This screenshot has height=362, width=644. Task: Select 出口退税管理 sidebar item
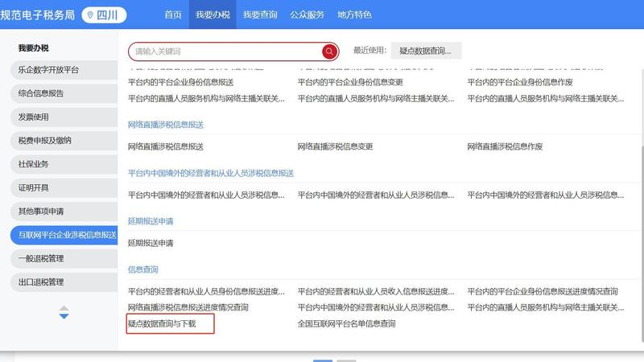[x=41, y=282]
